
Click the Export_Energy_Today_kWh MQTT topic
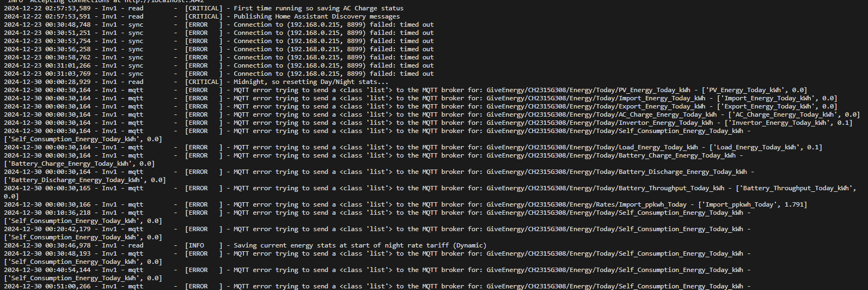point(596,106)
